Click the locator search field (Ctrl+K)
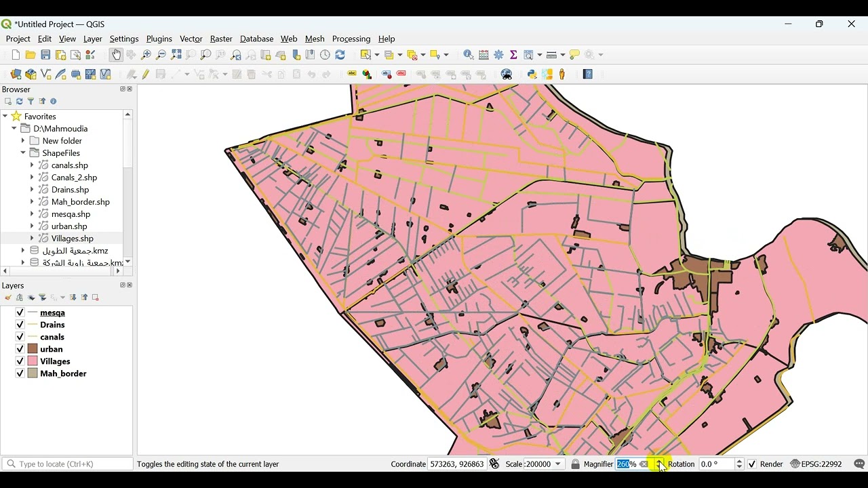Image resolution: width=868 pixels, height=488 pixels. (x=68, y=464)
